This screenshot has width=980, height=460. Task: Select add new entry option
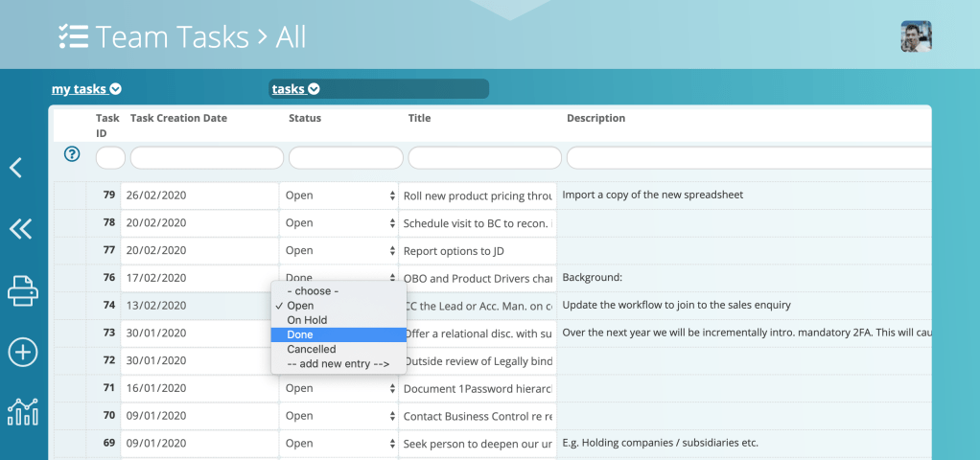point(338,364)
